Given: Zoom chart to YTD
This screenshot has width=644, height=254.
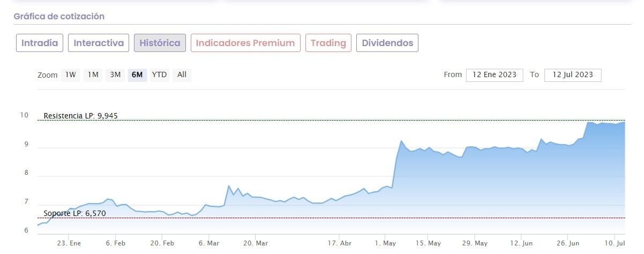Looking at the screenshot, I should pos(159,75).
